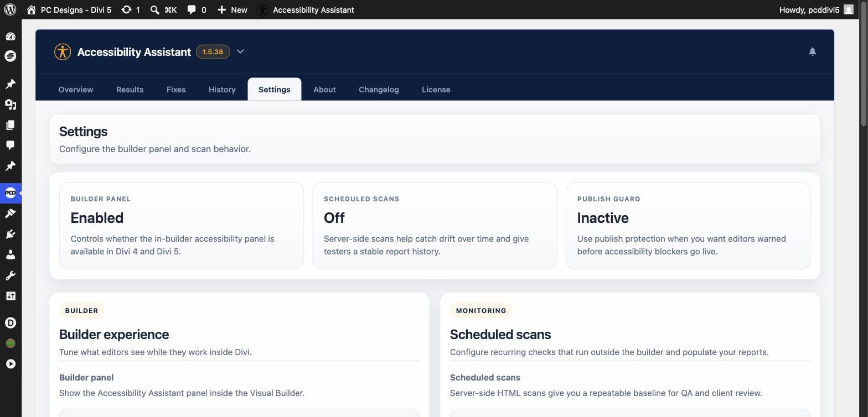The width and height of the screenshot is (868, 417).
Task: Open the Divi D circle sidebar icon
Action: point(11,323)
